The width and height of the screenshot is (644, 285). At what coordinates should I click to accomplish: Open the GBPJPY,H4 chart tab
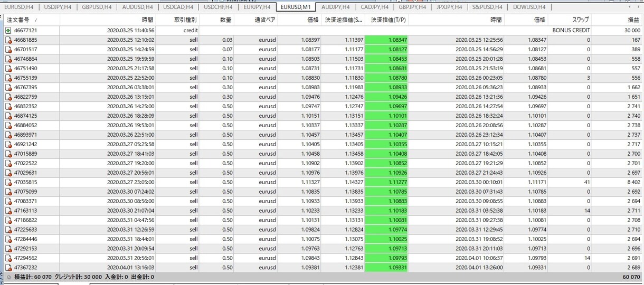(x=413, y=7)
